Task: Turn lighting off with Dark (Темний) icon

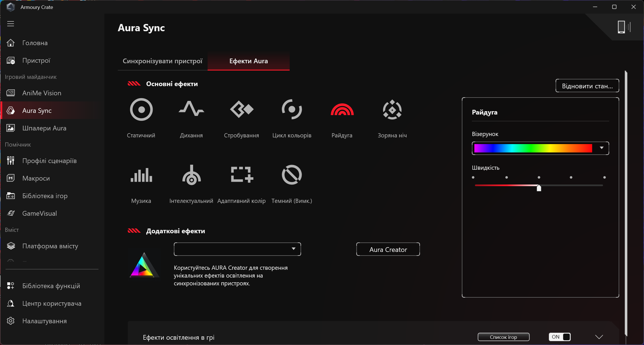Action: (x=292, y=175)
